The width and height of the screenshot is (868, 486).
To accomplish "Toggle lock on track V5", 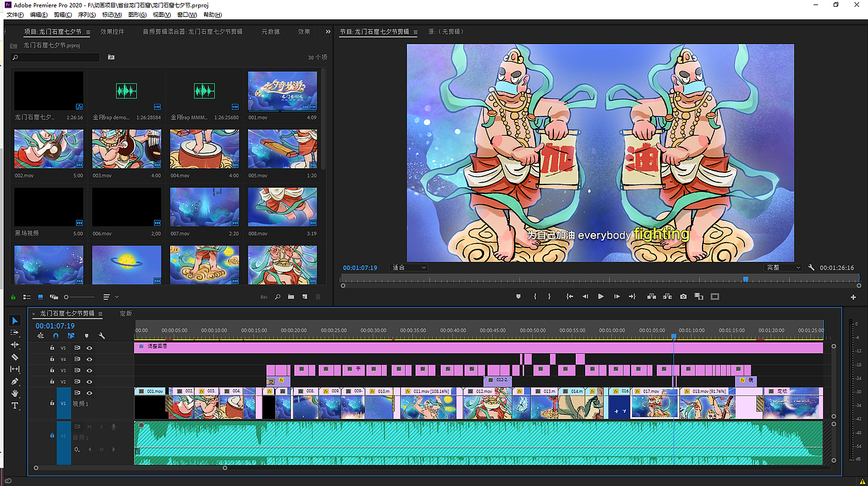I will 52,348.
